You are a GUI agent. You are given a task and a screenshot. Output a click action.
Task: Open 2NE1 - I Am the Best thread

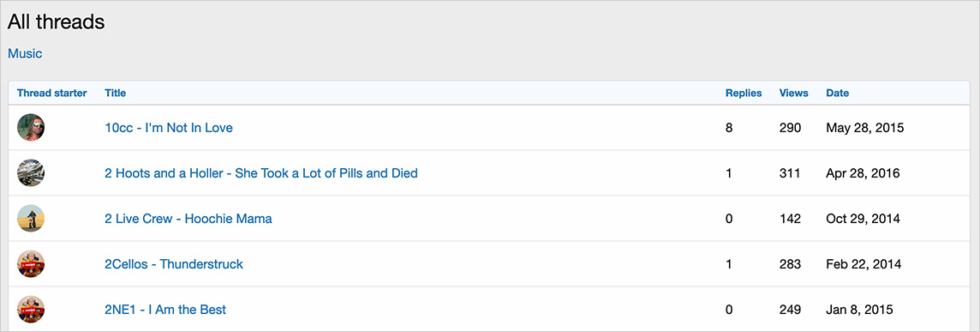click(165, 310)
